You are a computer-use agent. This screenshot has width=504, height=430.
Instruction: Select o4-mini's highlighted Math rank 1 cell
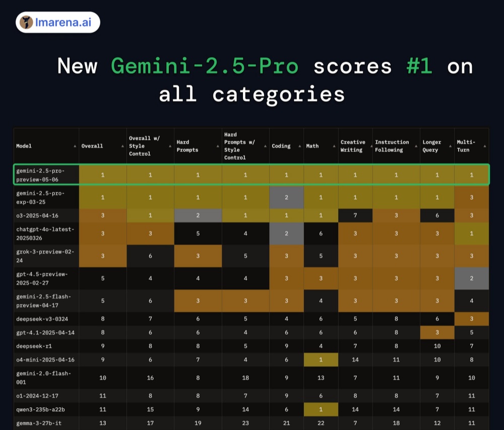tap(321, 359)
